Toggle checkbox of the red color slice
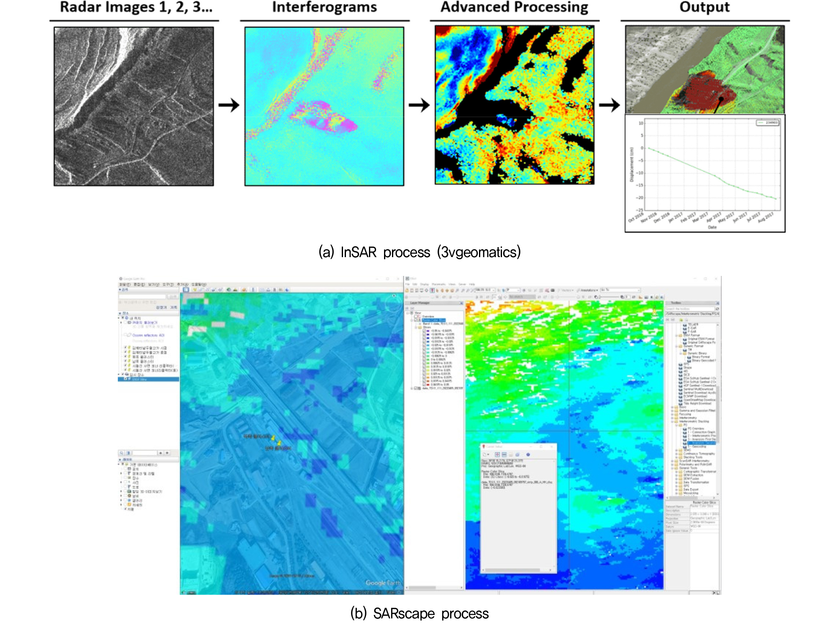The width and height of the screenshot is (840, 623). 424,384
